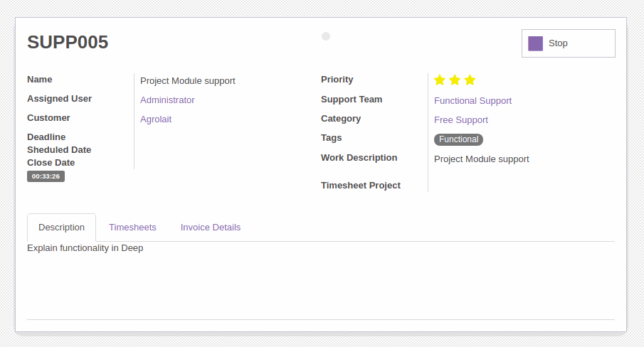Set priority to the first star
The width and height of the screenshot is (644, 347).
(440, 80)
